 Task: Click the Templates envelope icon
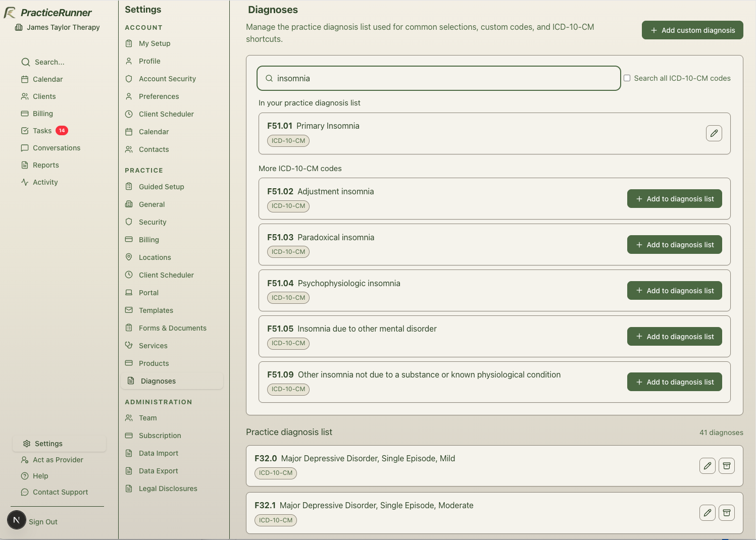point(129,310)
